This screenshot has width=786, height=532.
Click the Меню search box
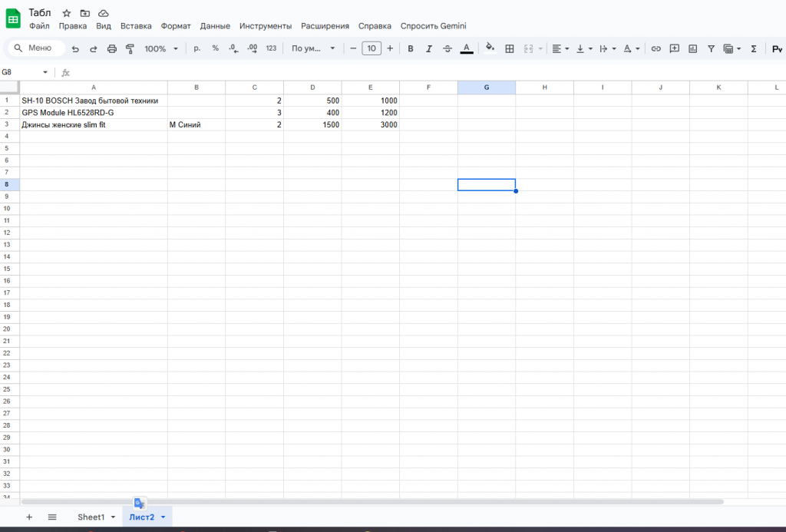click(x=37, y=48)
